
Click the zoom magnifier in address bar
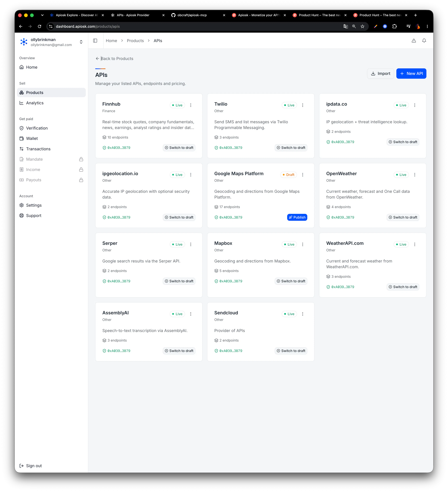click(354, 26)
